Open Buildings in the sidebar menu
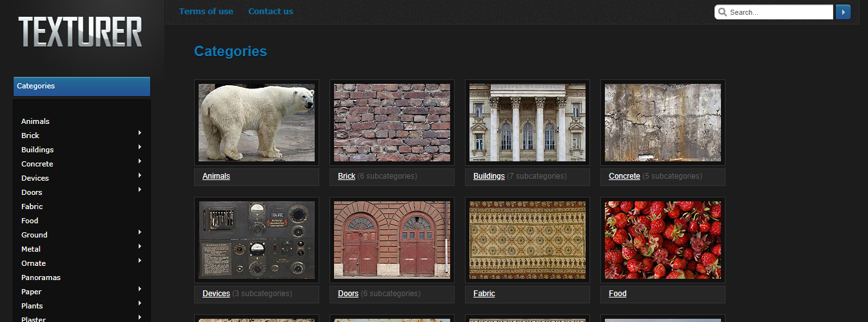 [37, 150]
